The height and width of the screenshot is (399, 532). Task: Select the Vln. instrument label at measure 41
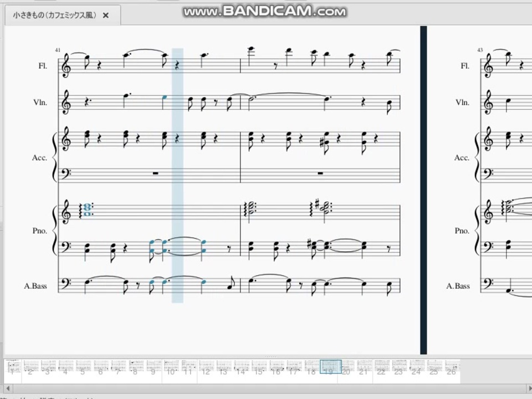click(x=40, y=103)
